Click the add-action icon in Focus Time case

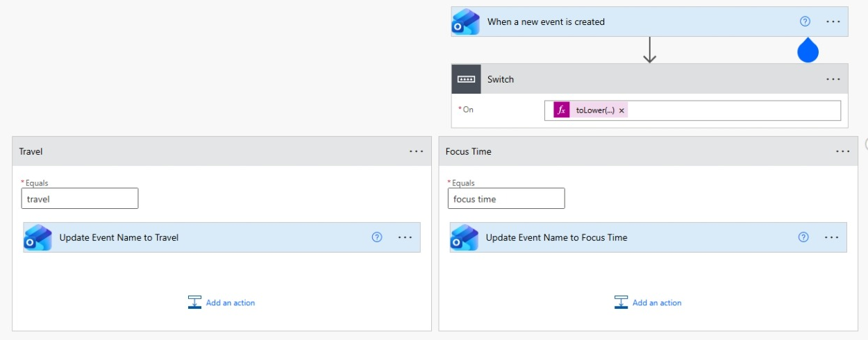tap(621, 303)
